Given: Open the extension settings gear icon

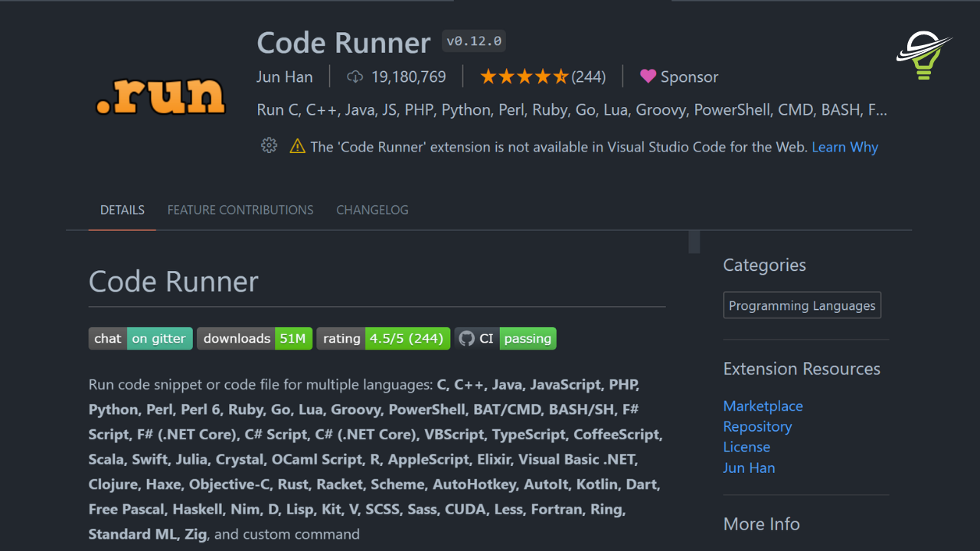Looking at the screenshot, I should (x=269, y=145).
